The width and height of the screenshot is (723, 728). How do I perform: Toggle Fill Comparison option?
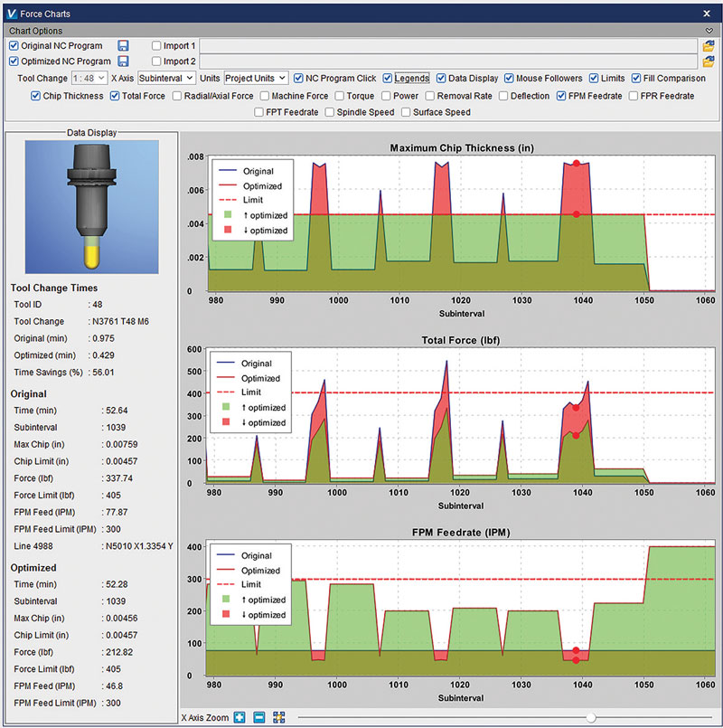[x=636, y=78]
